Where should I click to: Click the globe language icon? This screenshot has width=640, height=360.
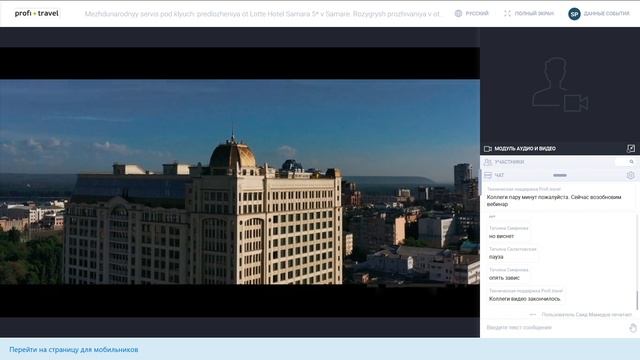(458, 13)
